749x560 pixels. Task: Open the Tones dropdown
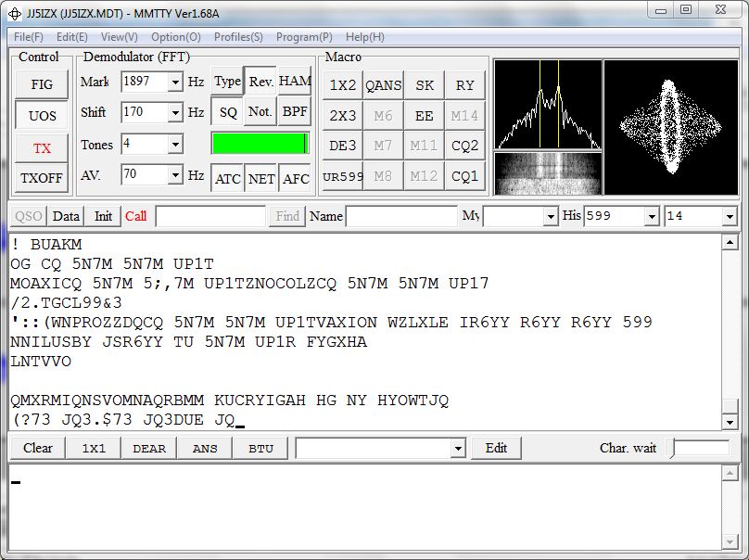(x=176, y=144)
